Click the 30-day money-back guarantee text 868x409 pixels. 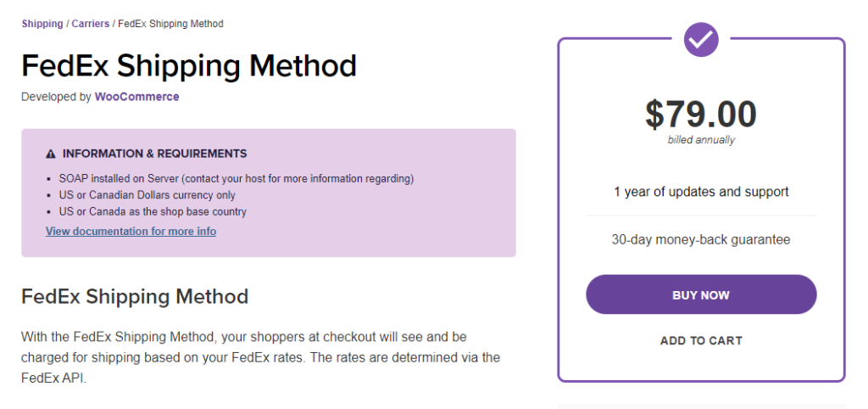coord(701,240)
